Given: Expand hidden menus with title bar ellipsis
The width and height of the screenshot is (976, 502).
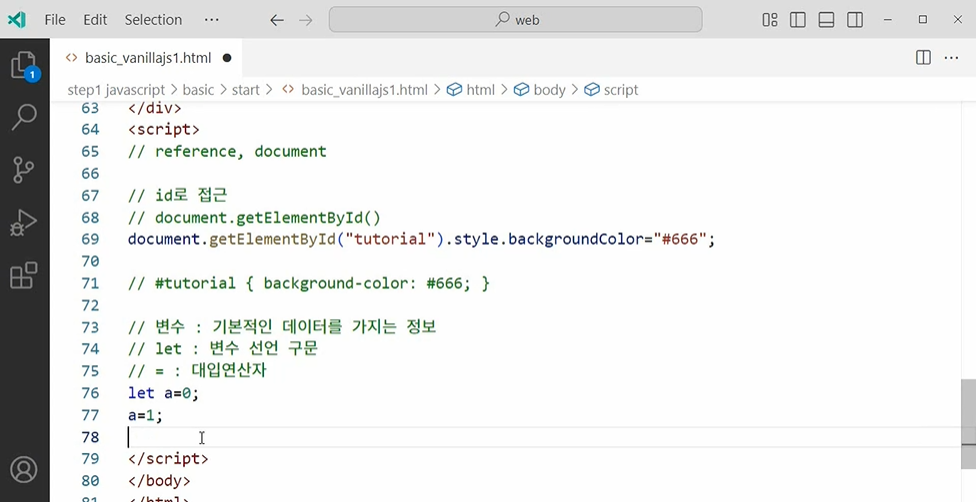Looking at the screenshot, I should (x=212, y=20).
